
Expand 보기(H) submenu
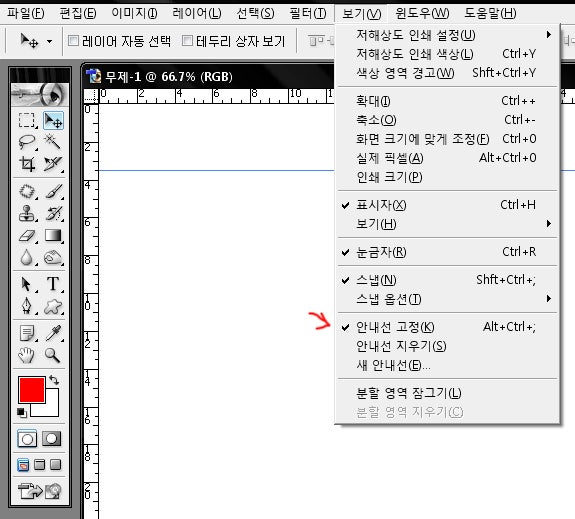447,224
